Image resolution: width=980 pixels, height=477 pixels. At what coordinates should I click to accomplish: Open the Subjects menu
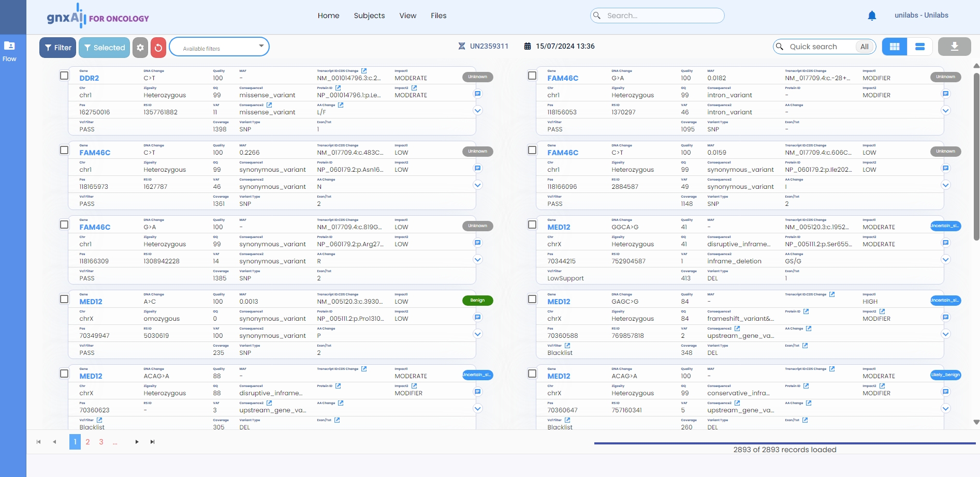tap(369, 16)
